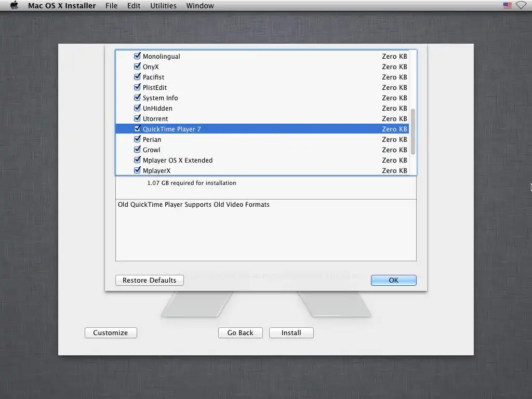Screen dimensions: 532x399
Task: Uncheck the PlistEdit checkbox
Action: (137, 87)
